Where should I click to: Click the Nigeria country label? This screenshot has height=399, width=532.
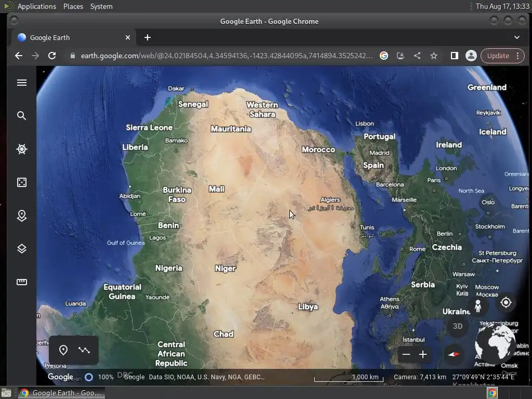tap(169, 268)
